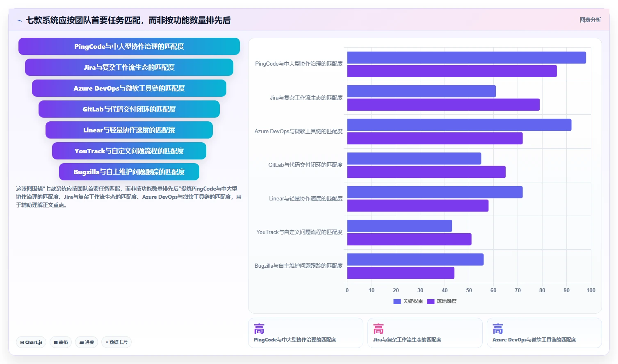This screenshot has width=618, height=364.
Task: Select the YouTrack与自定义问题流程的匹配度 funnel bar
Action: tap(129, 151)
